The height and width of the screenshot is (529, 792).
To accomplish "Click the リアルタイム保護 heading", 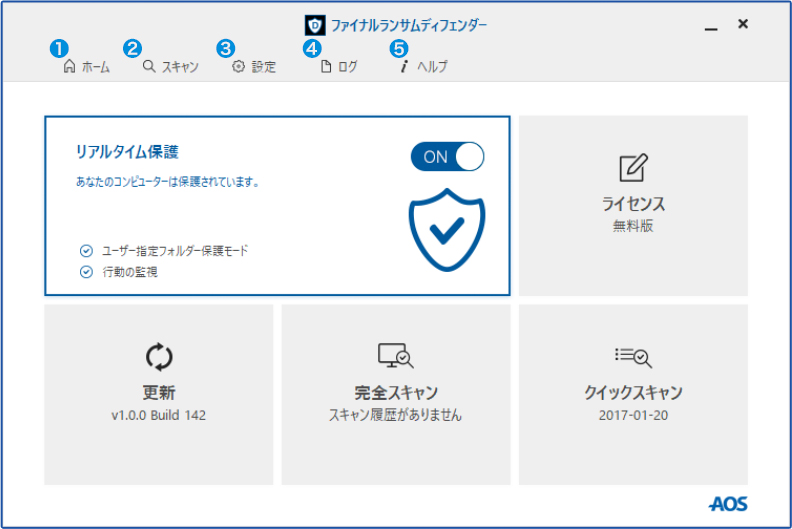I will (x=127, y=152).
